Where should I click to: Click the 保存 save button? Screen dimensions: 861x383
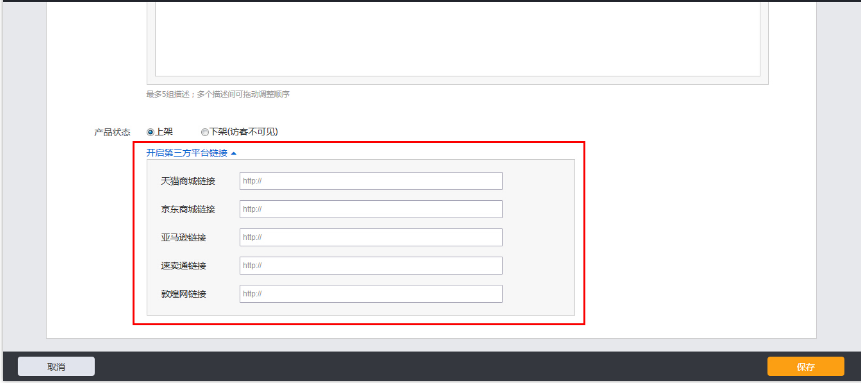pos(806,367)
